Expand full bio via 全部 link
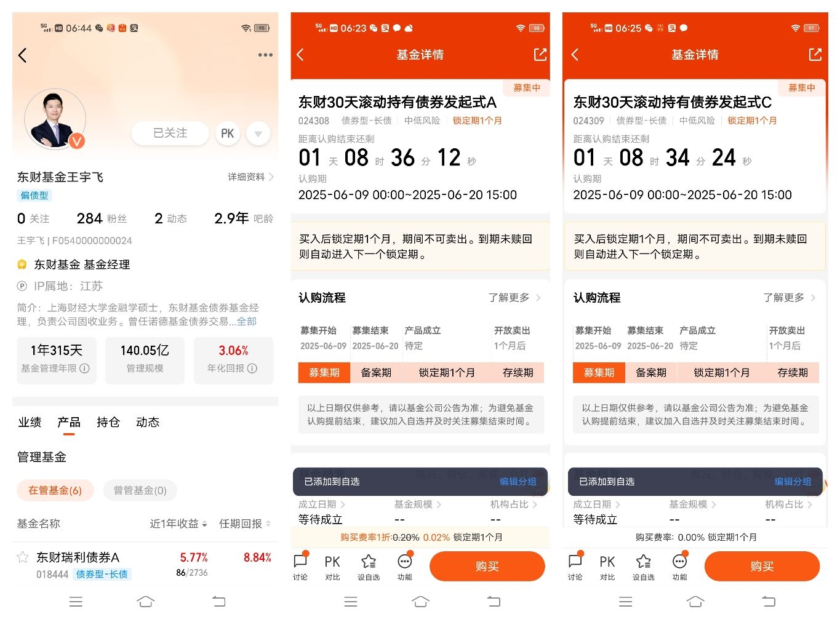Image resolution: width=840 pixels, height=630 pixels. [247, 321]
